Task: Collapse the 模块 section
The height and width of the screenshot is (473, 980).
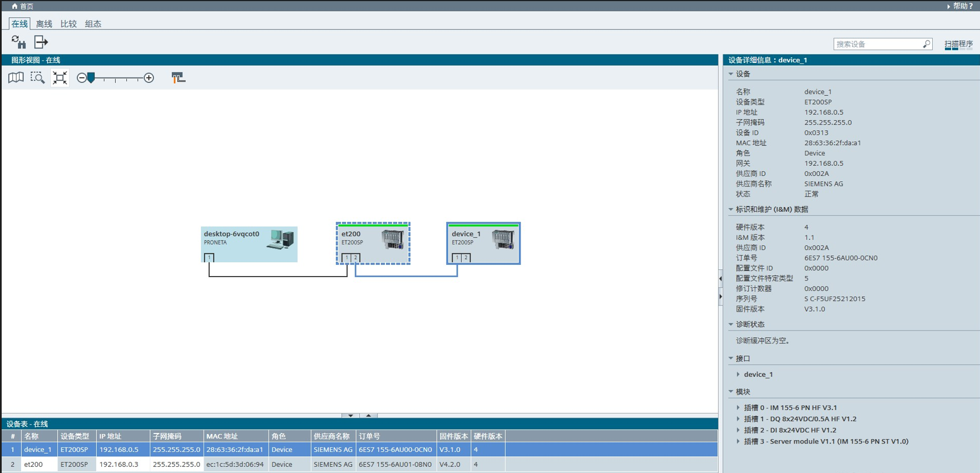Action: [x=731, y=392]
